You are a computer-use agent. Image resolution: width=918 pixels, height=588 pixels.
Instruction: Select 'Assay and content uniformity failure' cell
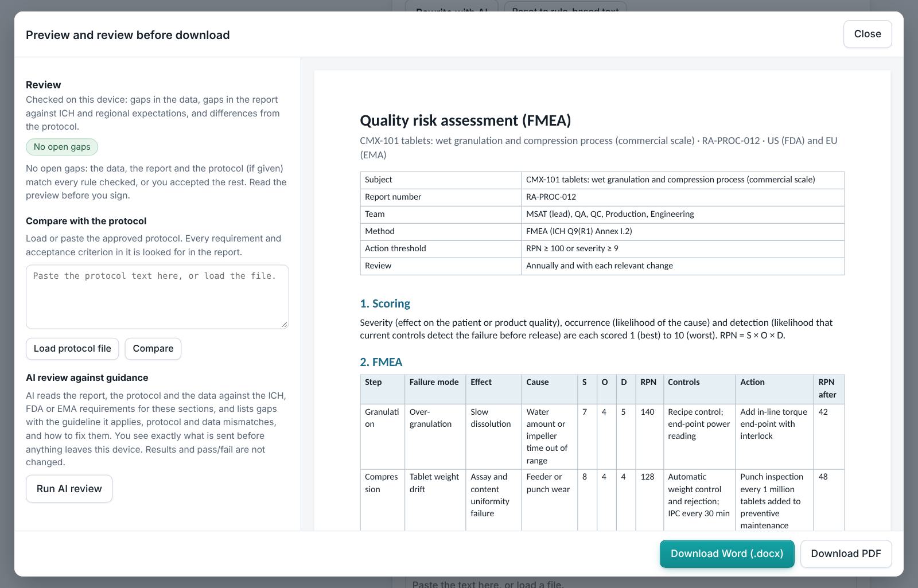coord(493,501)
